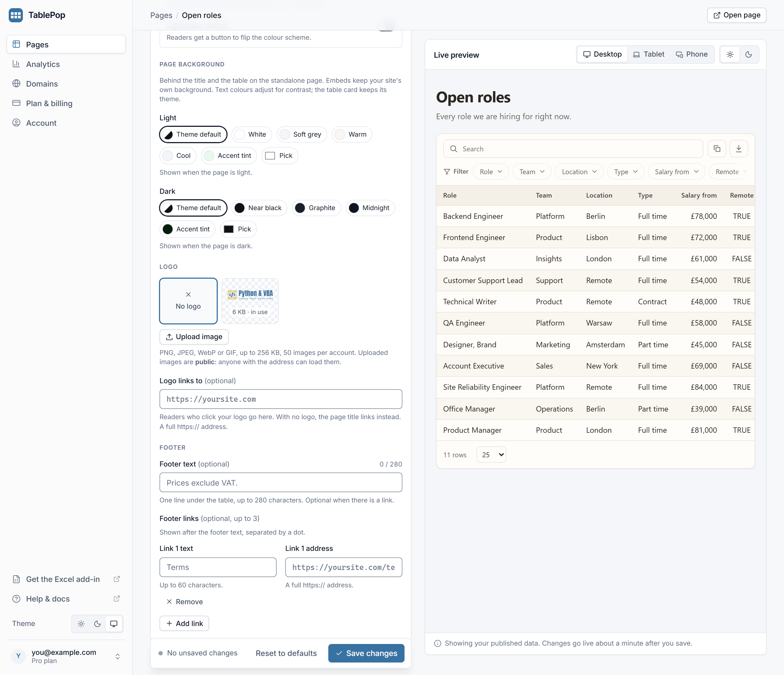Set sidebar Theme to system monitor icon
The width and height of the screenshot is (784, 675).
coord(114,624)
